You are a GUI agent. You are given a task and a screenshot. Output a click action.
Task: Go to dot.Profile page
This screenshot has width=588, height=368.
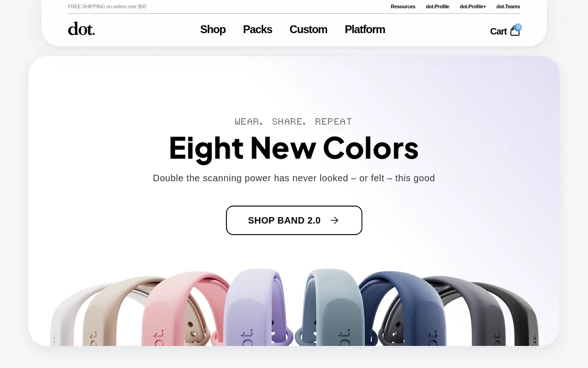coord(437,6)
